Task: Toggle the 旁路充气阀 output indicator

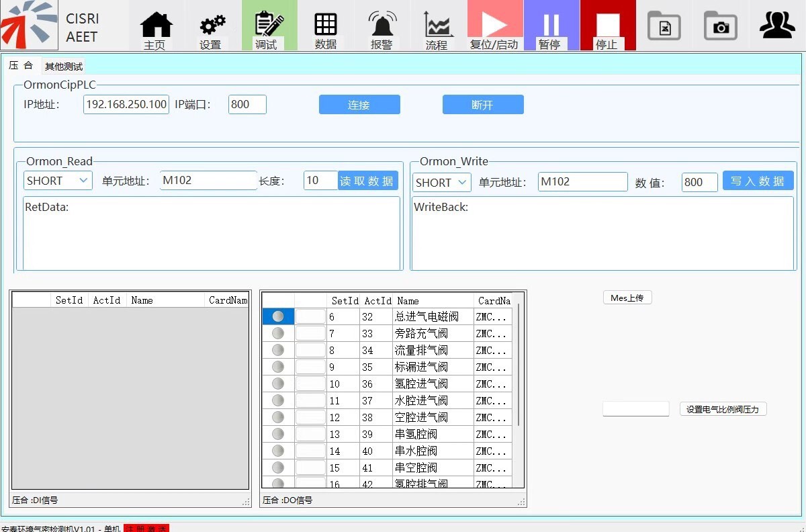Action: pyautogui.click(x=278, y=333)
